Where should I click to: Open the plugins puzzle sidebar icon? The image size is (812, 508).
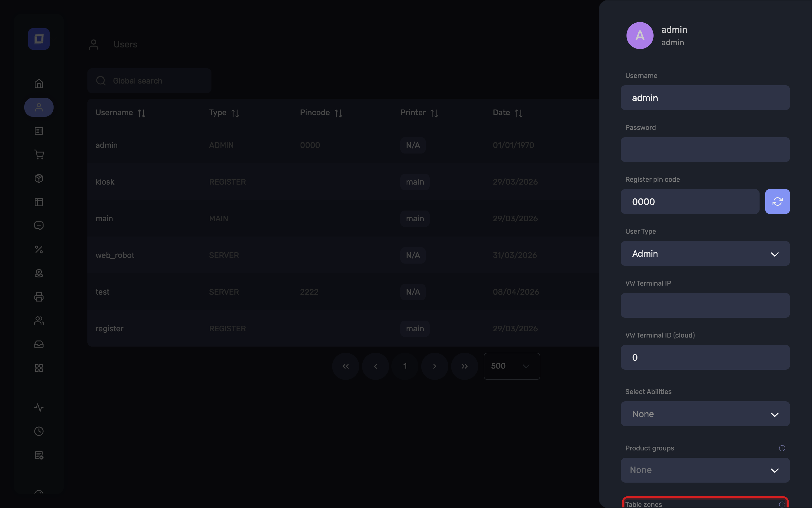pos(39,368)
